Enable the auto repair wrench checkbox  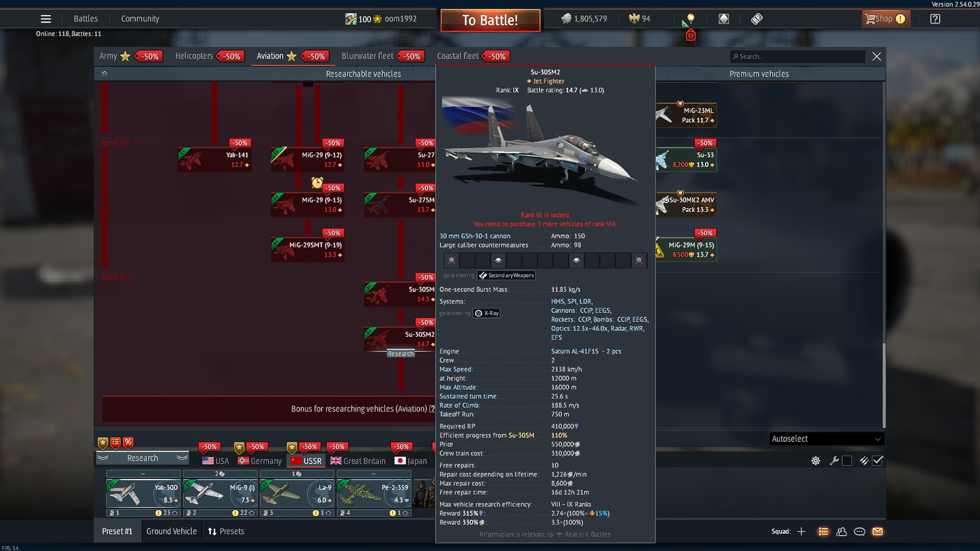(847, 461)
